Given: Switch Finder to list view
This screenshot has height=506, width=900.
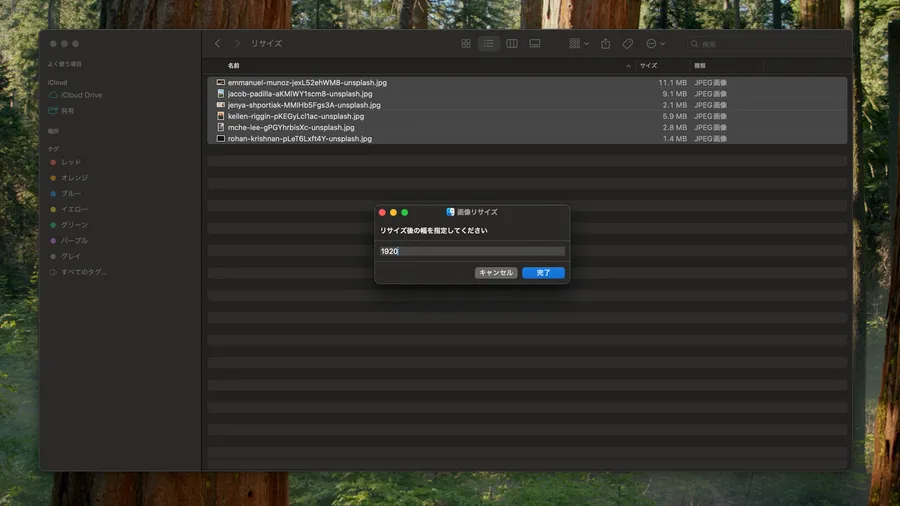Looking at the screenshot, I should click(x=488, y=44).
